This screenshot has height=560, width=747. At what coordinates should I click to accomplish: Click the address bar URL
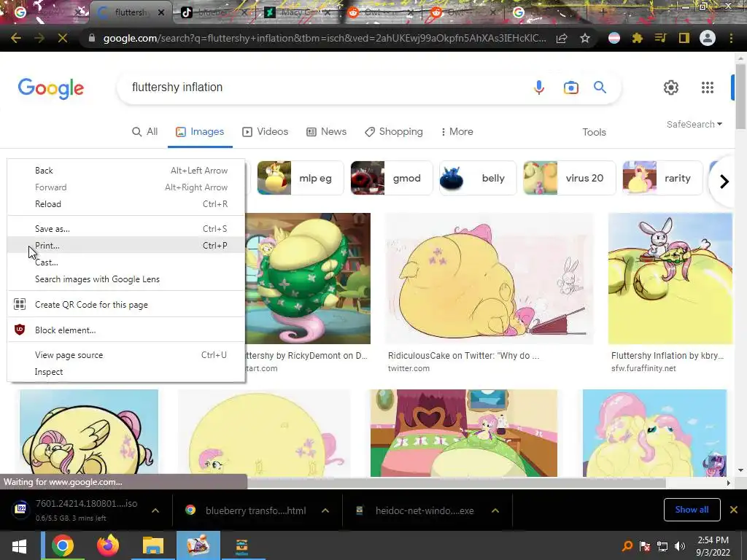point(324,38)
